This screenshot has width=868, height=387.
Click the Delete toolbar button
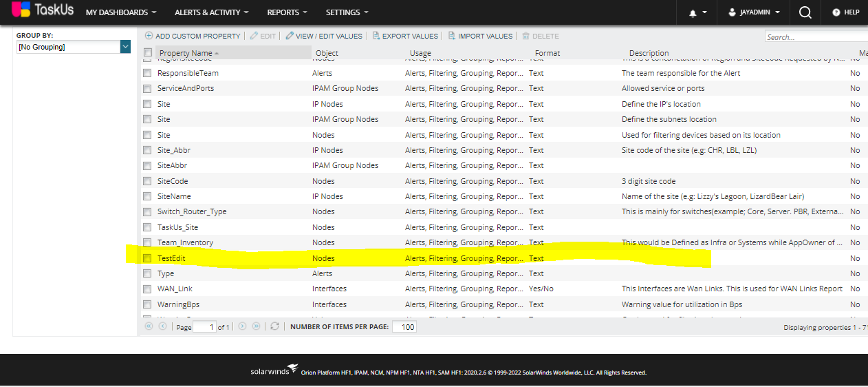pos(541,36)
